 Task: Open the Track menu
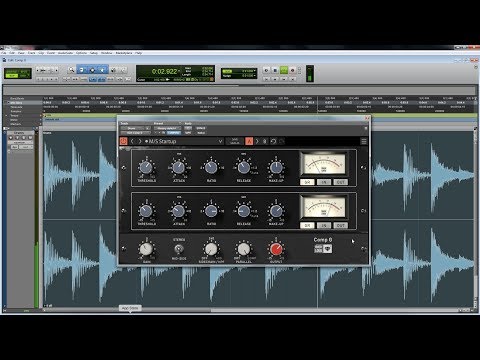click(x=31, y=53)
